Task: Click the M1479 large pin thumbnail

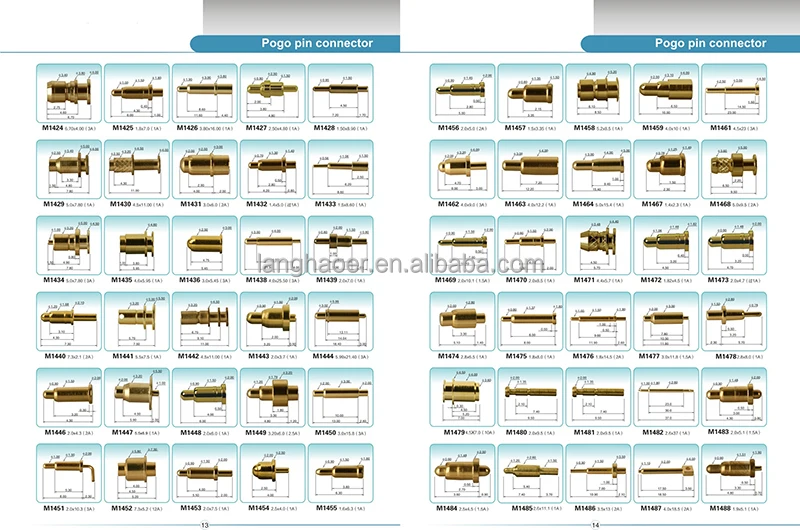Action: coord(462,397)
